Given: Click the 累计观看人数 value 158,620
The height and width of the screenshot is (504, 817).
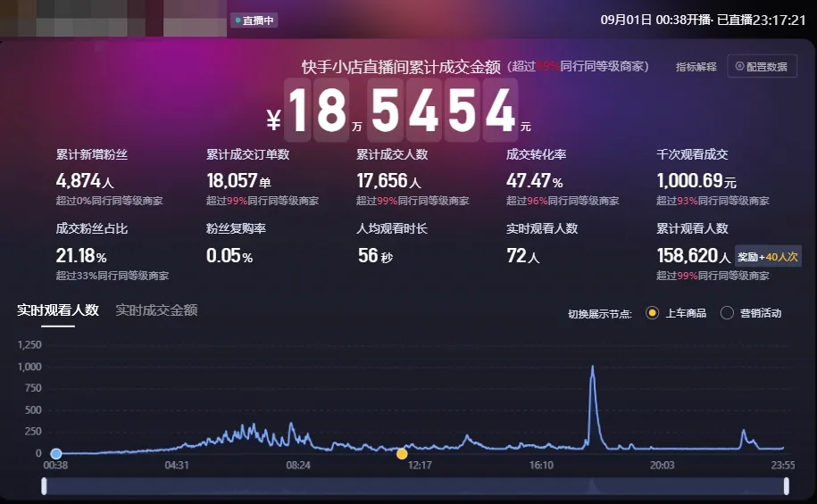Looking at the screenshot, I should [688, 257].
